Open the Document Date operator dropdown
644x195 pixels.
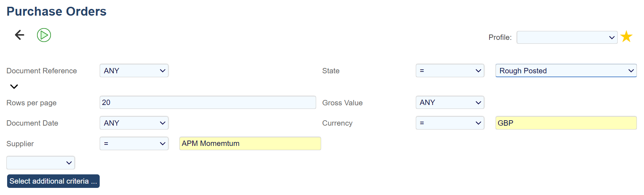[x=134, y=123]
